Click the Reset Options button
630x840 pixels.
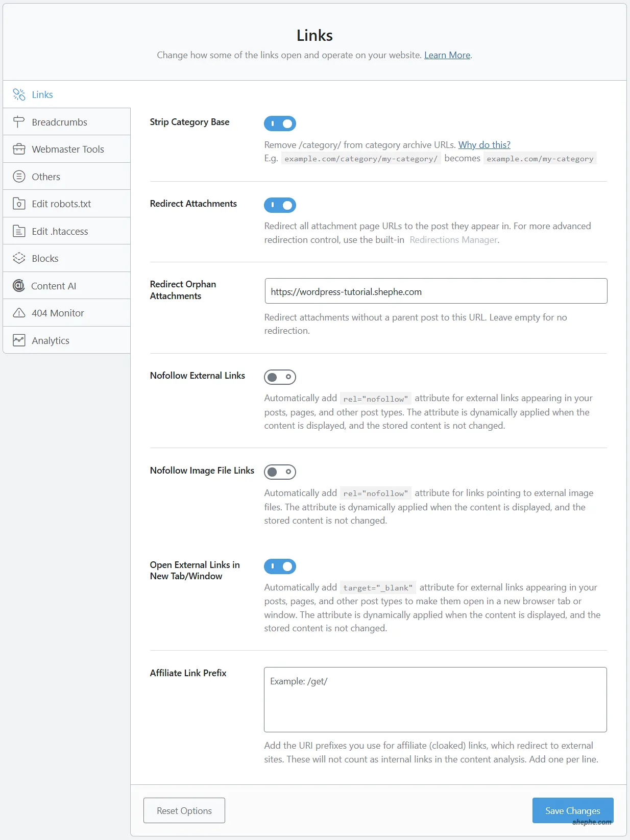[x=184, y=810]
